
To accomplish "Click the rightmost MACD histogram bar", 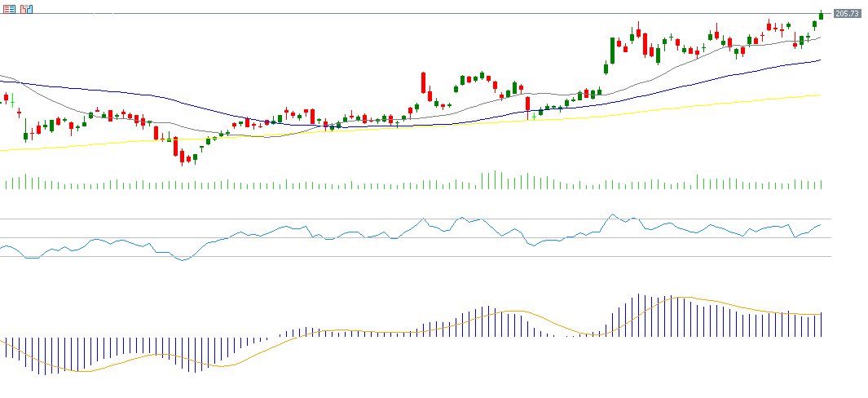I will [x=822, y=325].
